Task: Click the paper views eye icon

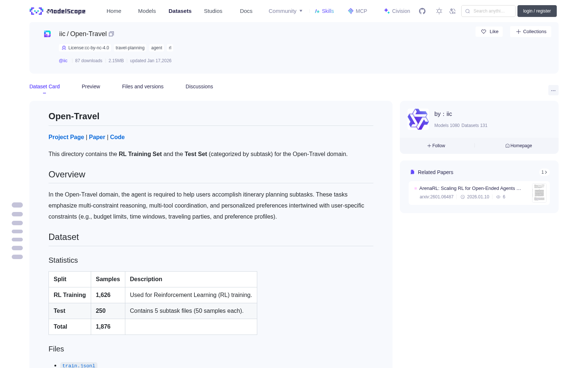Action: click(x=498, y=197)
